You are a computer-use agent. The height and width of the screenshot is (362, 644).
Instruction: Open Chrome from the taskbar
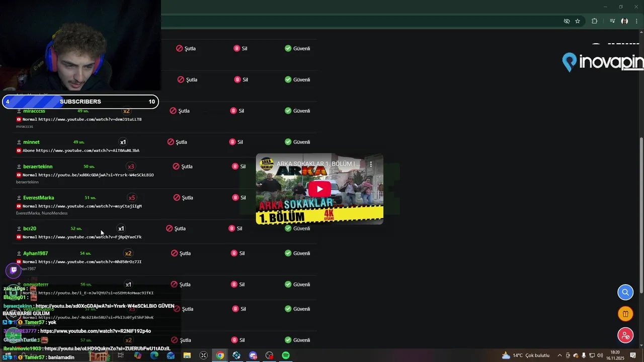(x=220, y=355)
